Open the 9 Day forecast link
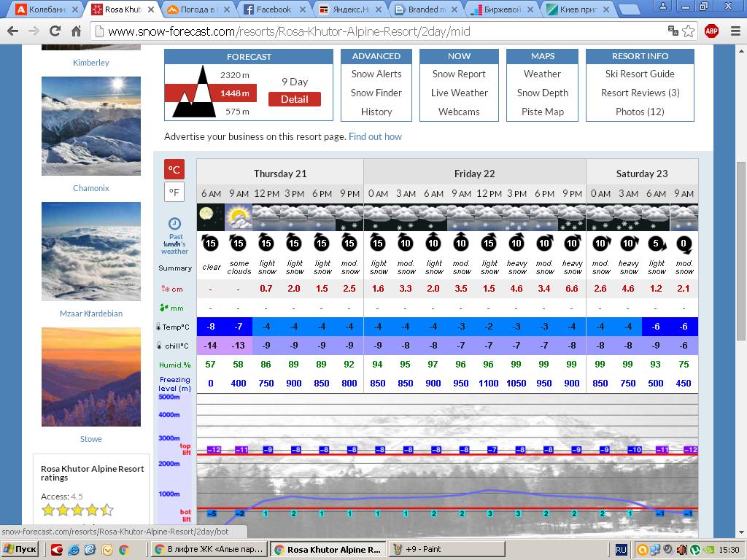Image resolution: width=747 pixels, height=560 pixels. coord(295,82)
